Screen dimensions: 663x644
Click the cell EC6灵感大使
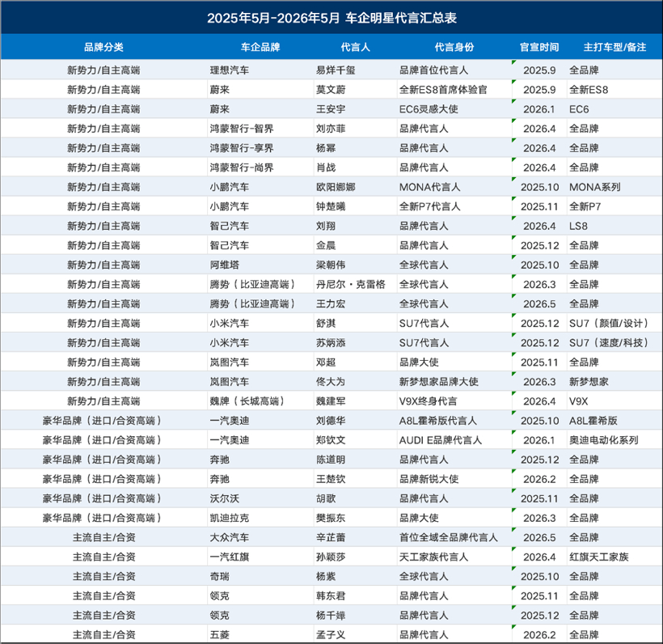coord(429,109)
